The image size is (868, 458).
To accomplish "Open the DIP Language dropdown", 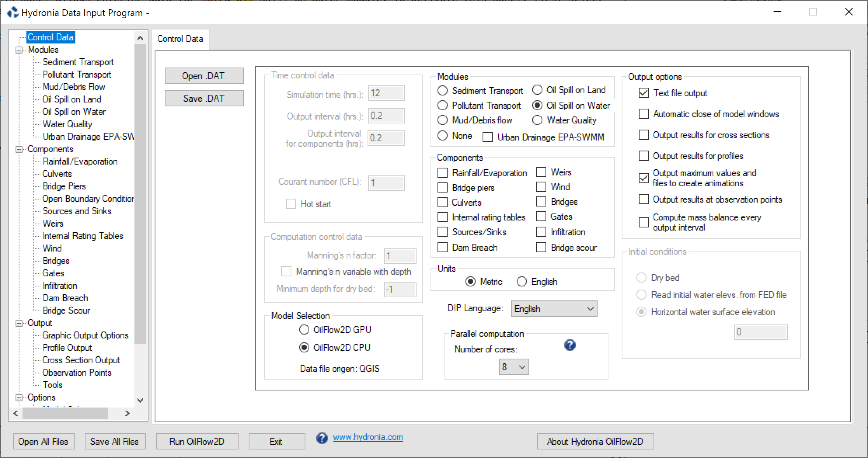I will tap(554, 309).
